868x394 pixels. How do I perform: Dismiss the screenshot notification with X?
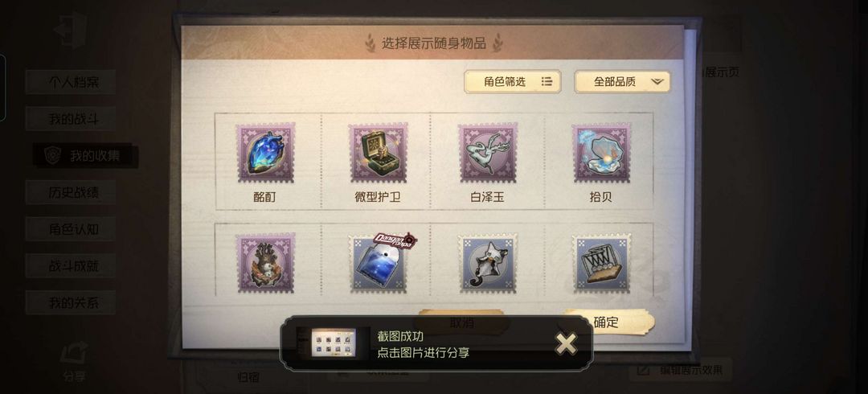point(566,343)
